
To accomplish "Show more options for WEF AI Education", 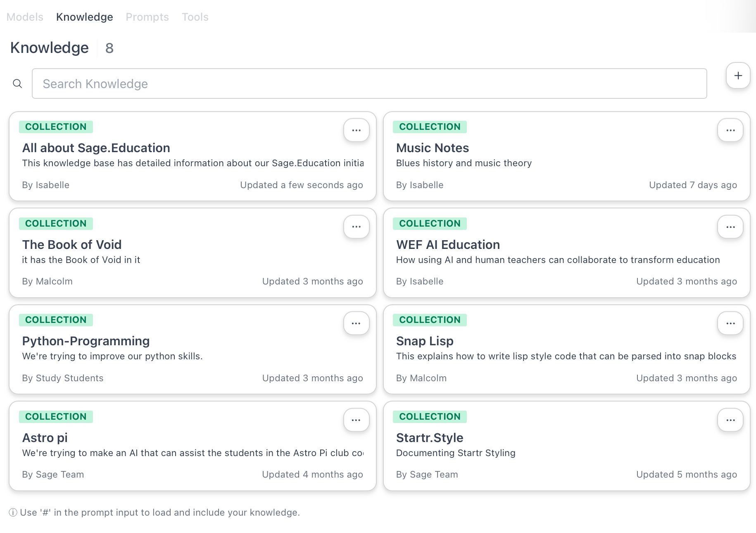I will click(x=730, y=227).
